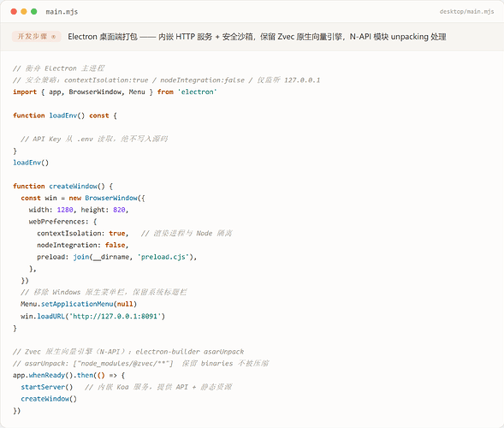Click the loadEnv function declaration name
The height and width of the screenshot is (428, 504).
click(x=62, y=116)
